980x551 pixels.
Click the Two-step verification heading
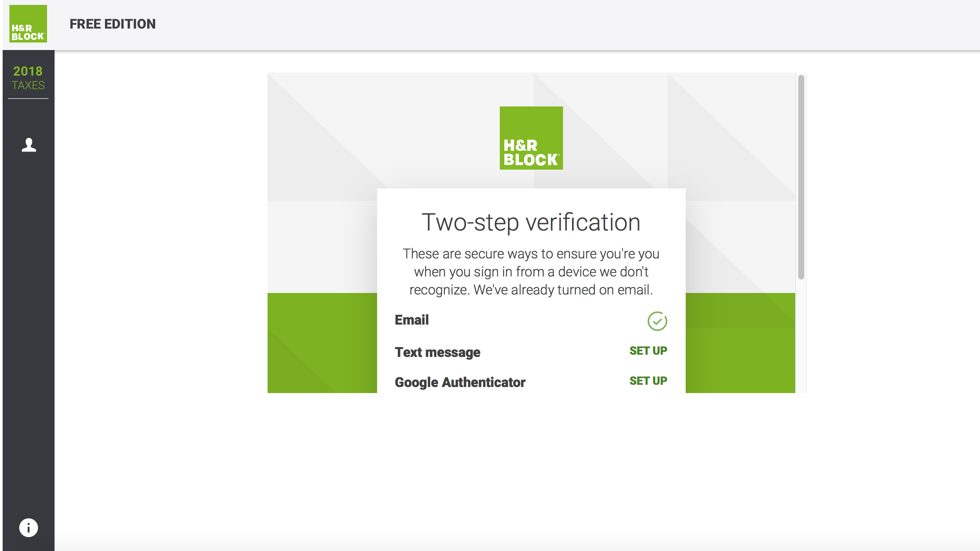[x=531, y=222]
